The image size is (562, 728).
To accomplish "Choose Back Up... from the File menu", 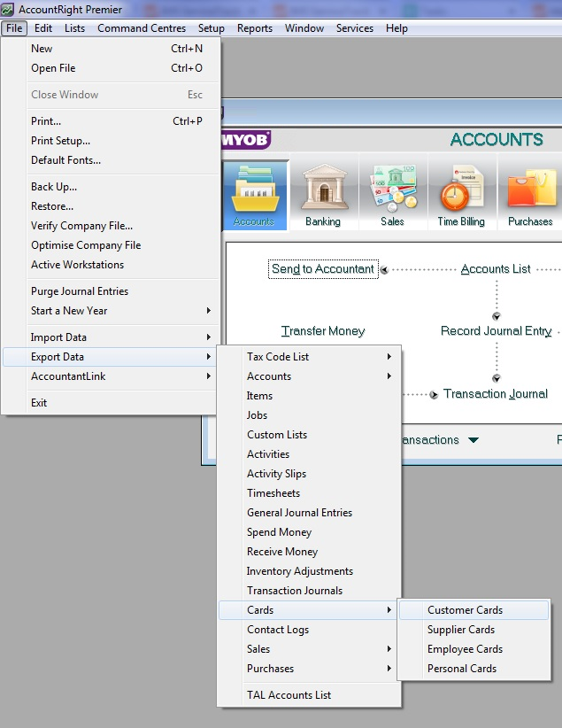I will 111,187.
